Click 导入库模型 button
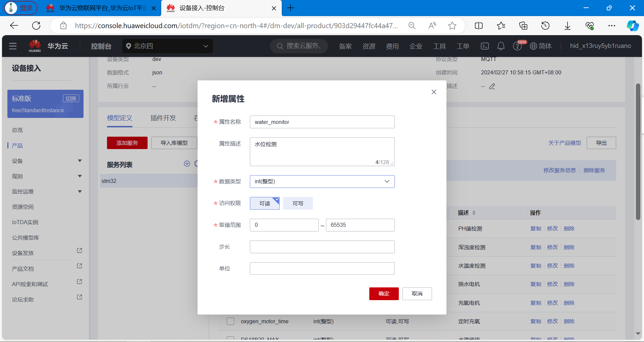The width and height of the screenshot is (644, 342). [x=174, y=143]
